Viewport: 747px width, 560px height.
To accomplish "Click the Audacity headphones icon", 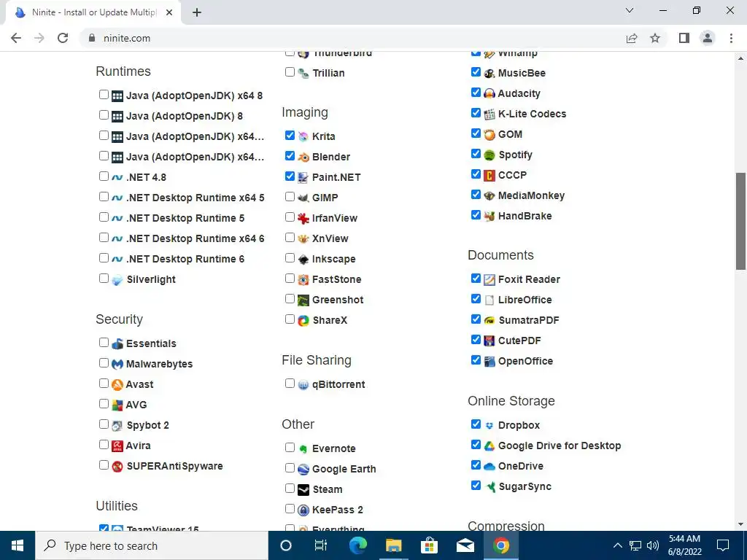I will pos(489,94).
